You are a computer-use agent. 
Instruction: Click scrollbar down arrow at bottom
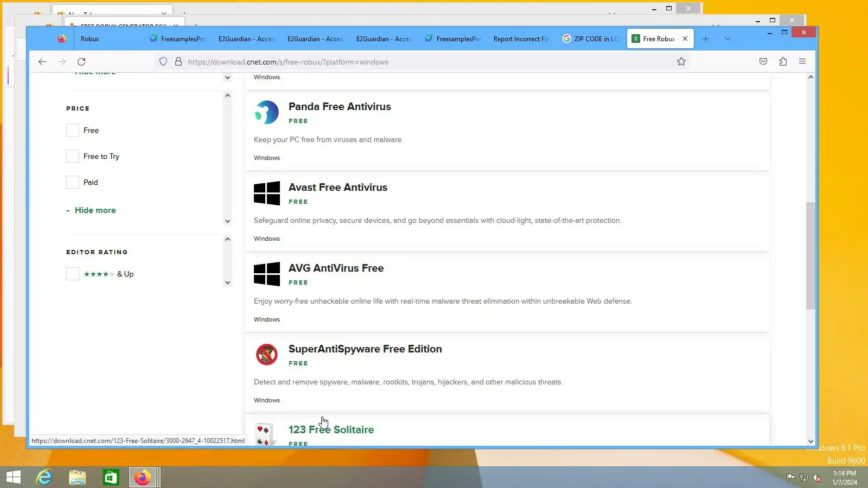810,441
